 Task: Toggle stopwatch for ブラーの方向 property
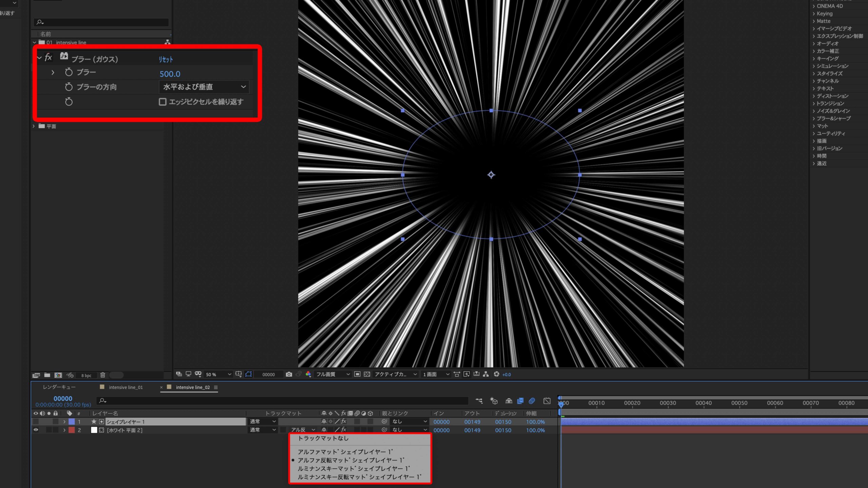[x=69, y=87]
